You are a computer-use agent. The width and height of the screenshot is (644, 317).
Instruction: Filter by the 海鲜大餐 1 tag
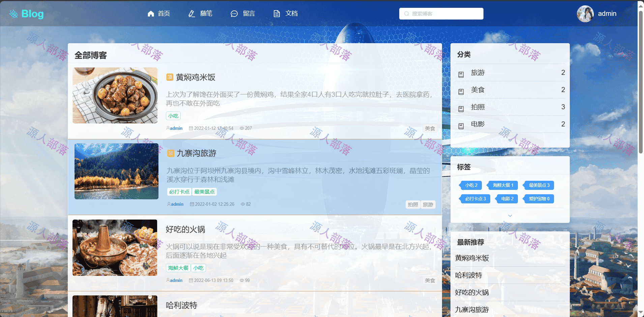[x=502, y=185]
